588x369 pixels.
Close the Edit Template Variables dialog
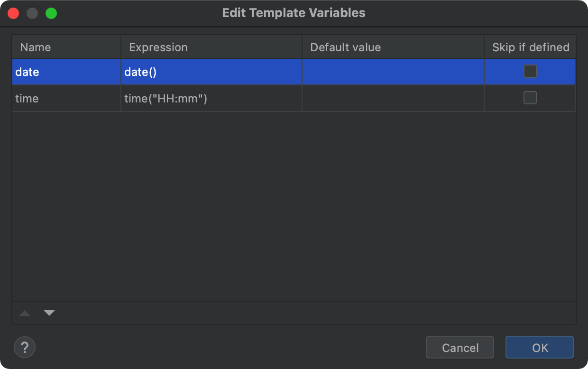pyautogui.click(x=13, y=13)
